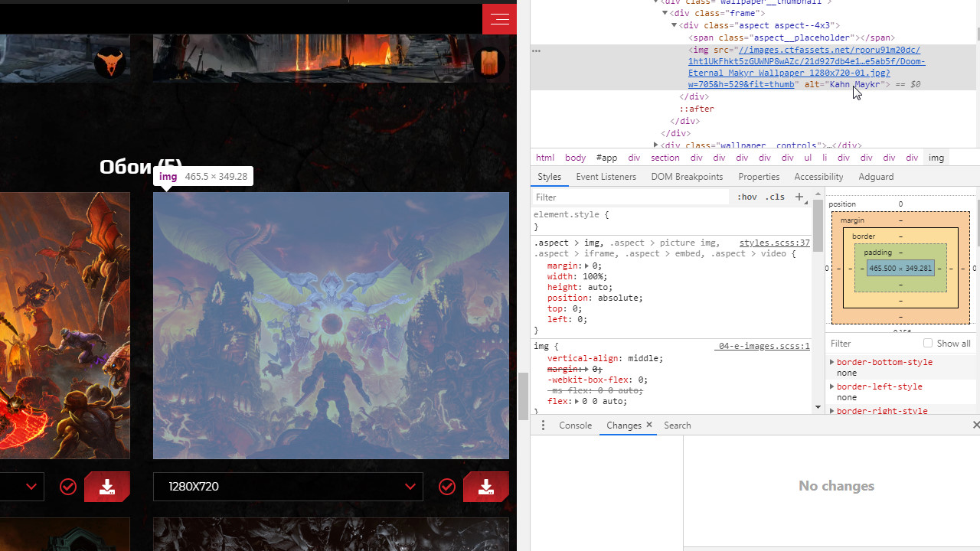
Task: Click the 465.500 × 349.281 content box
Action: coord(900,269)
